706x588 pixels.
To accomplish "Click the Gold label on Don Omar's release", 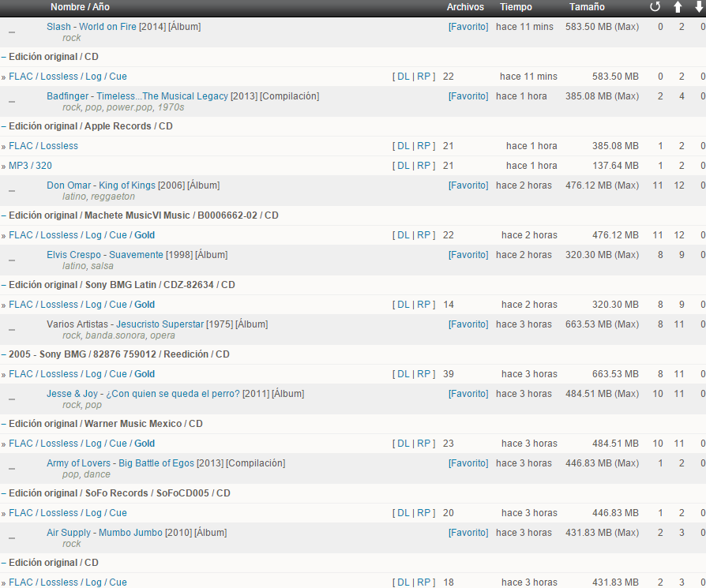I will tap(145, 234).
